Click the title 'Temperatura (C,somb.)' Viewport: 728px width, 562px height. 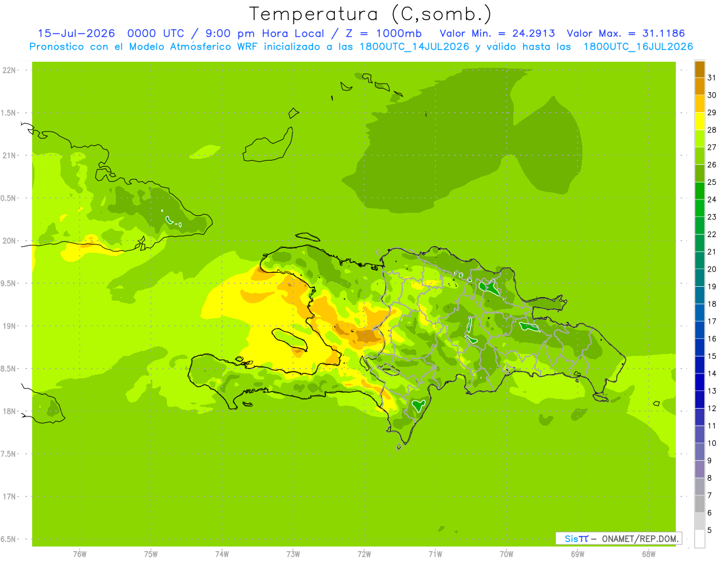click(370, 14)
